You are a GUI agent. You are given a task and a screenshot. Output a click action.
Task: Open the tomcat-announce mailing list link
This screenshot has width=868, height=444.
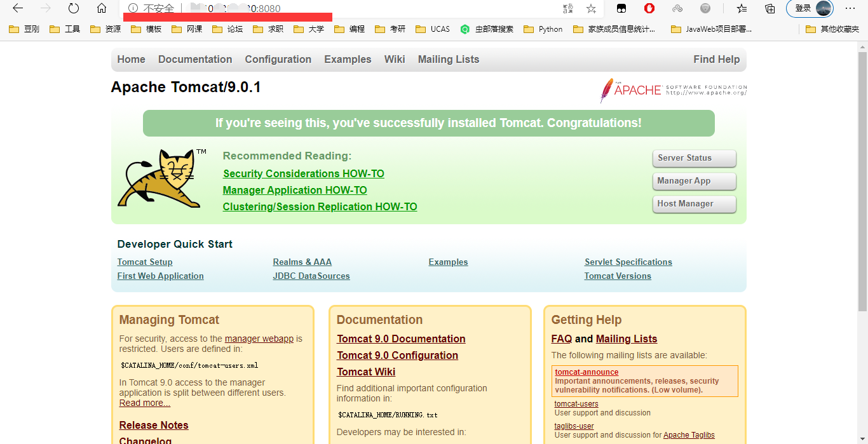click(587, 372)
